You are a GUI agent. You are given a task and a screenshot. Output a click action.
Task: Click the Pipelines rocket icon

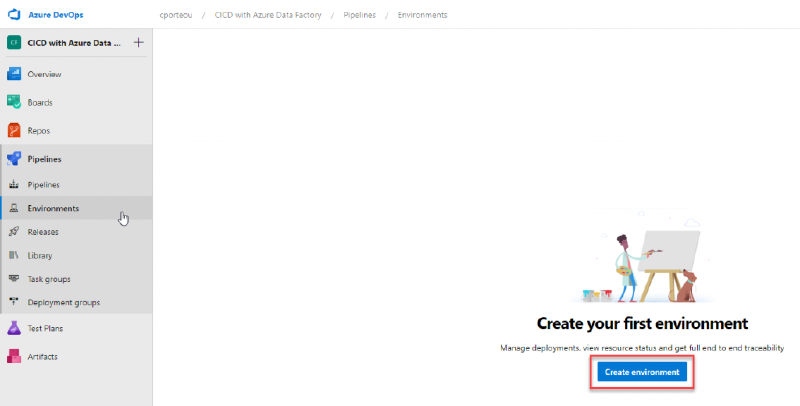click(14, 159)
